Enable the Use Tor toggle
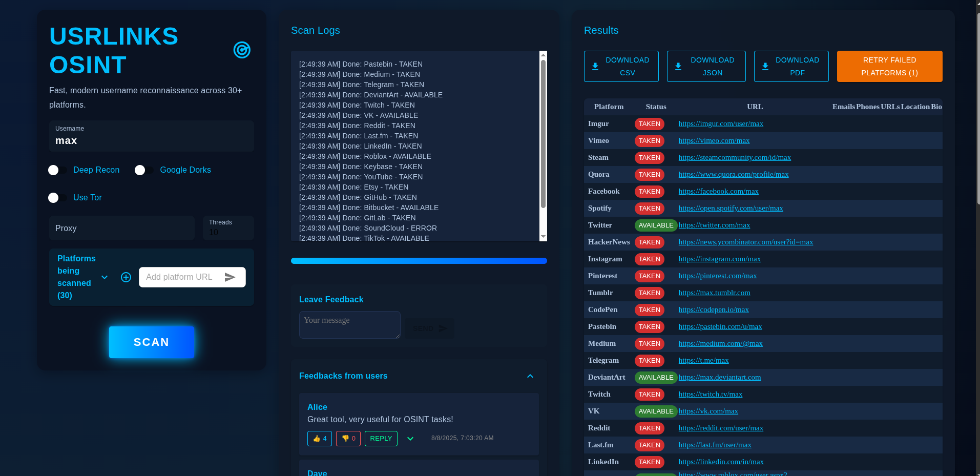 (x=57, y=198)
